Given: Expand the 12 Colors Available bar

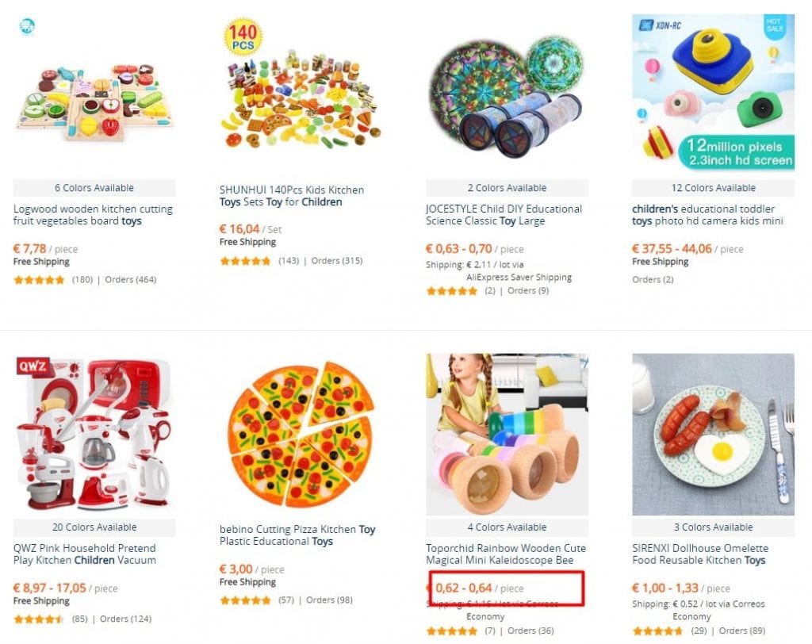Looking at the screenshot, I should point(713,188).
